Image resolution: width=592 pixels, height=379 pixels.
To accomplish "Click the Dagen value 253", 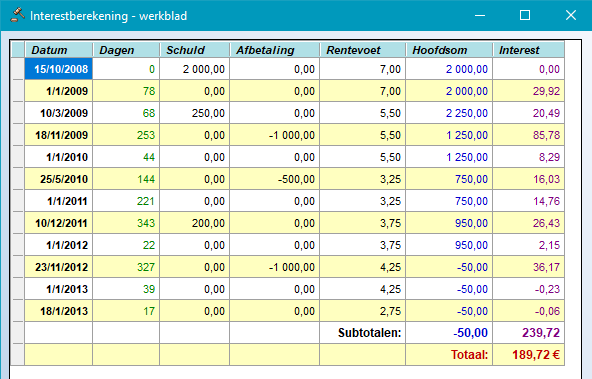I will click(126, 135).
